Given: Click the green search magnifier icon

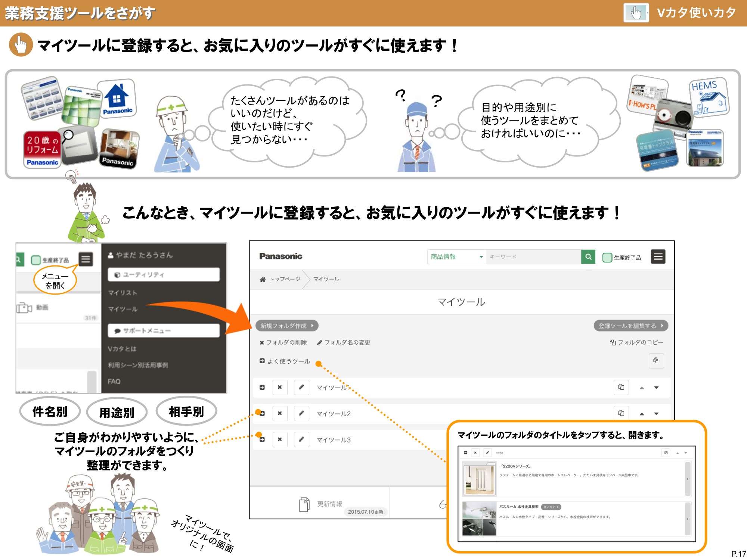Looking at the screenshot, I should (x=588, y=257).
